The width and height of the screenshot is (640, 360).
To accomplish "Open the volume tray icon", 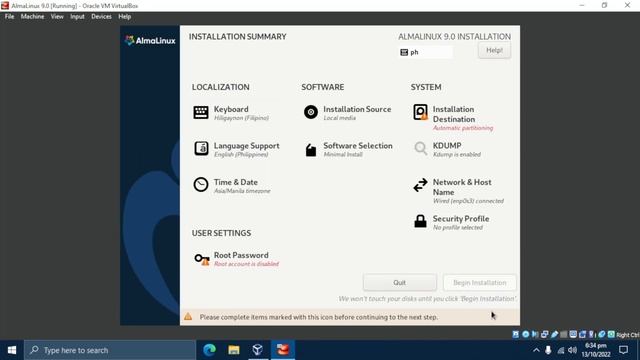I will click(x=572, y=350).
